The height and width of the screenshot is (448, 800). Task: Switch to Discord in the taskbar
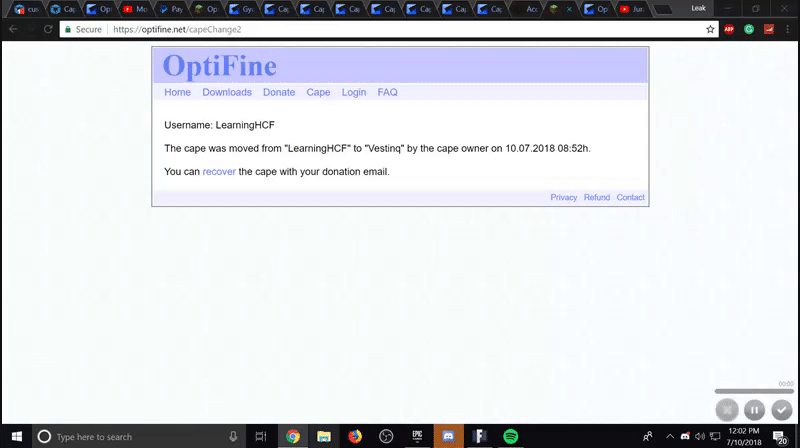tap(448, 436)
